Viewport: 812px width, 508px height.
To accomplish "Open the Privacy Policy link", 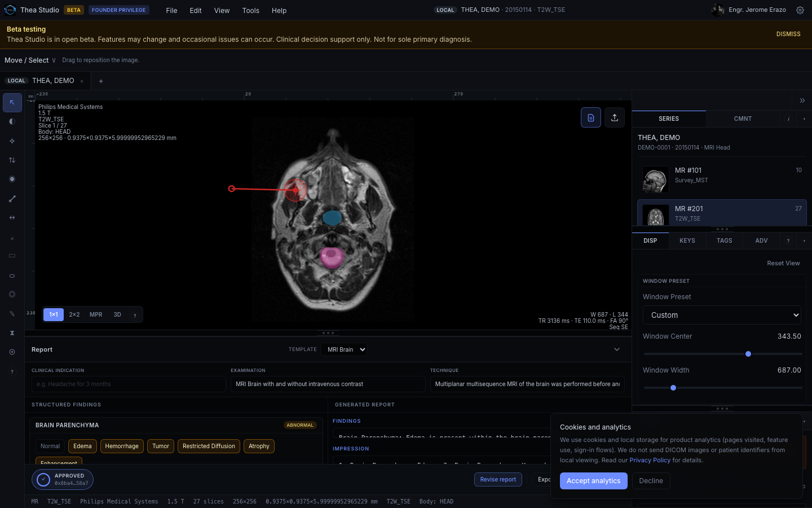I will tap(650, 460).
